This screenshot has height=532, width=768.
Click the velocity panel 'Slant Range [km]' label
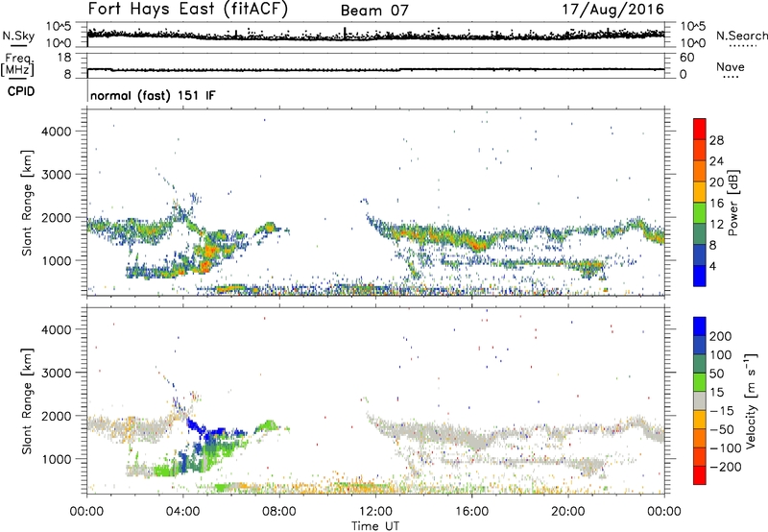[27, 401]
